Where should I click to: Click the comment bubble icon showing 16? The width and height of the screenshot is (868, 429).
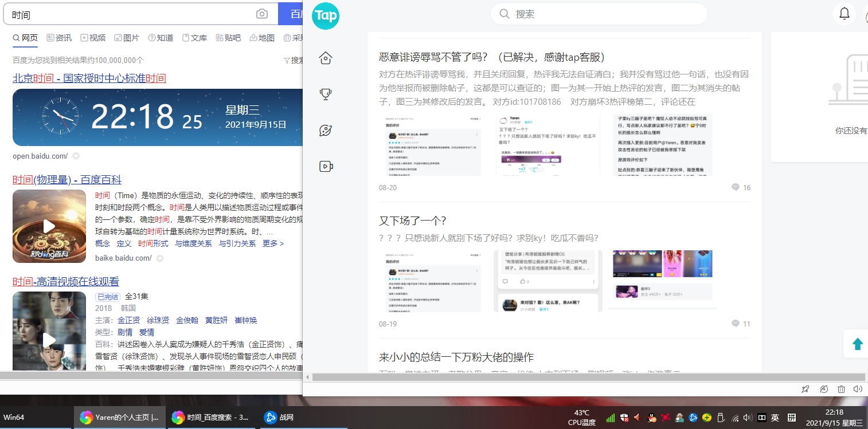click(736, 187)
